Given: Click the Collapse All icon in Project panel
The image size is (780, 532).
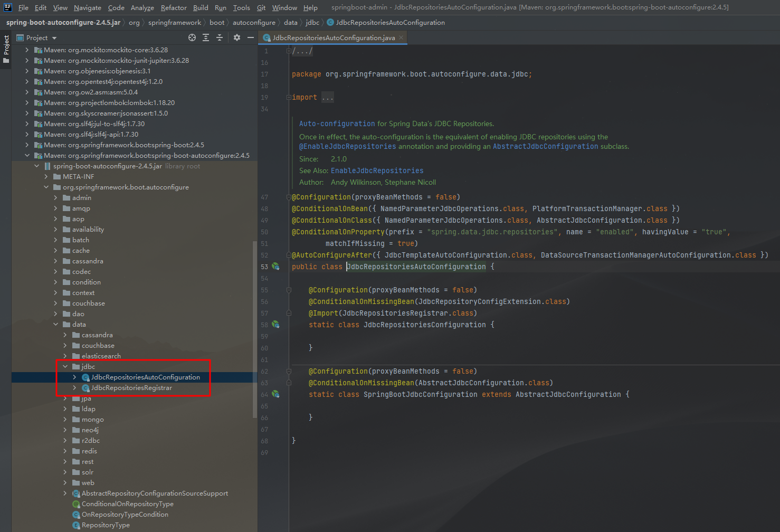Looking at the screenshot, I should [x=220, y=37].
